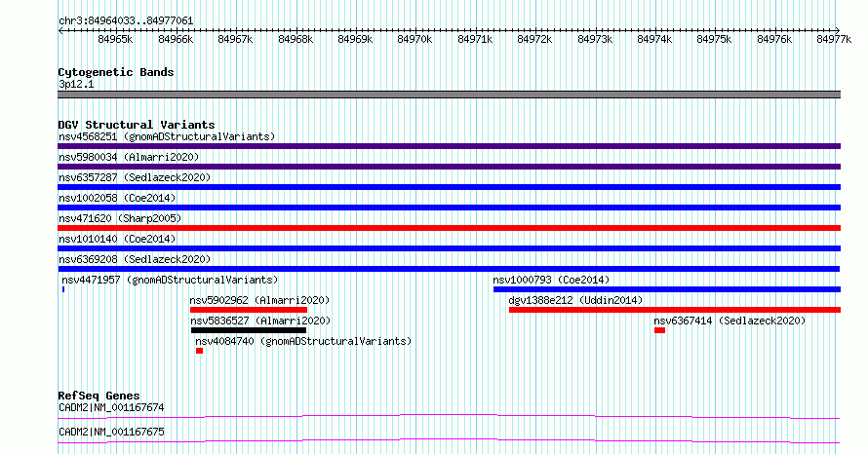Click the CADM2 NM_001167674 magenta gene line
This screenshot has width=868, height=454.
(449, 416)
